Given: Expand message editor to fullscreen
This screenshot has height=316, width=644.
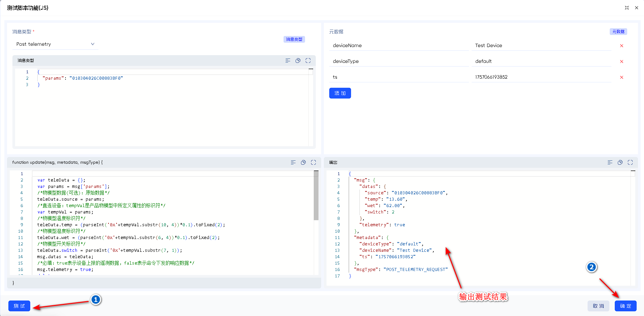Looking at the screenshot, I should [x=308, y=61].
